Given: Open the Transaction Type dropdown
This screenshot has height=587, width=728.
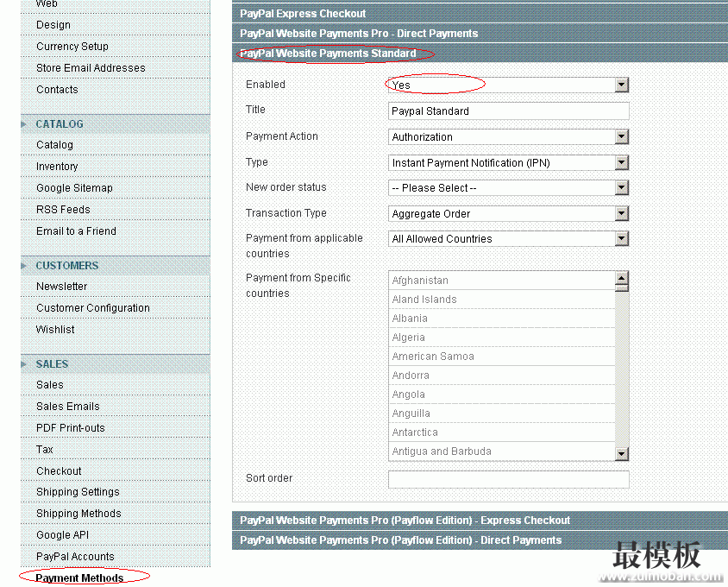Looking at the screenshot, I should tap(508, 214).
